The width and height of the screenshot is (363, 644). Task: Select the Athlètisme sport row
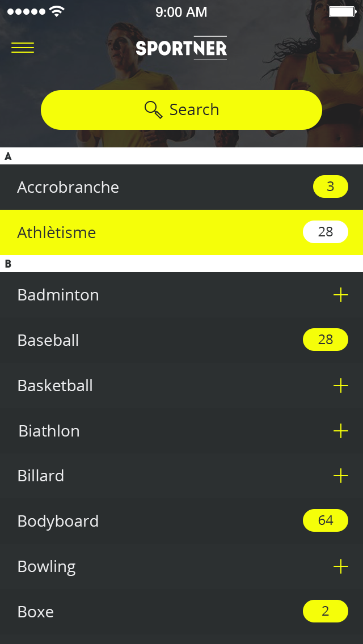click(x=142, y=232)
